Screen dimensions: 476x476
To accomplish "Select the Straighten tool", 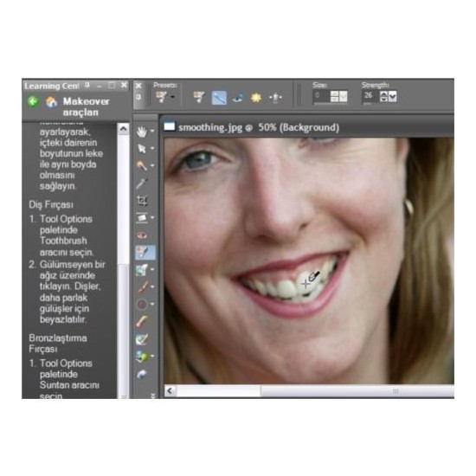I will point(141,217).
